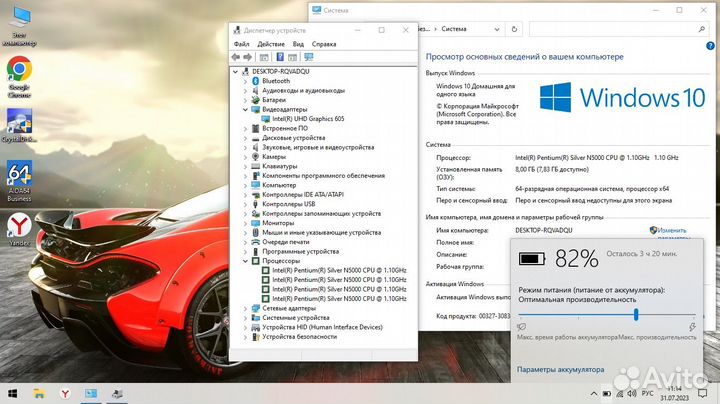Image resolution: width=720 pixels, height=404 pixels.
Task: Expand the Сетевые адаптеры category
Action: click(x=245, y=308)
